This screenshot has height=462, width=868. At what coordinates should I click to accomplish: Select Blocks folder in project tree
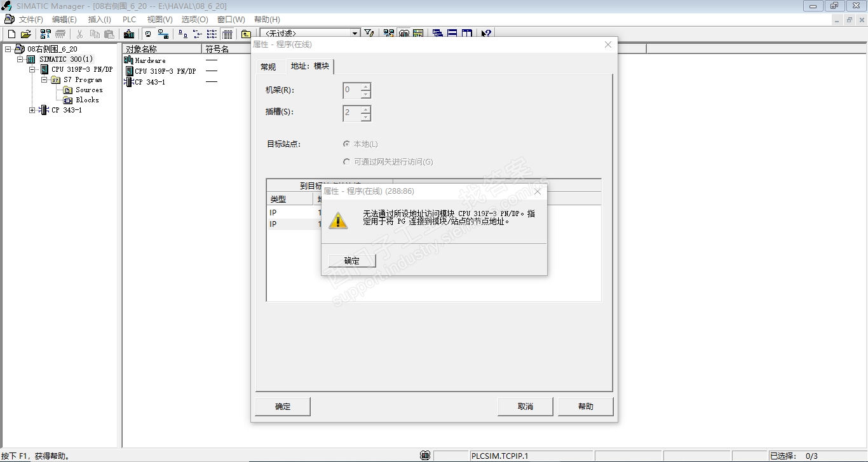click(87, 100)
